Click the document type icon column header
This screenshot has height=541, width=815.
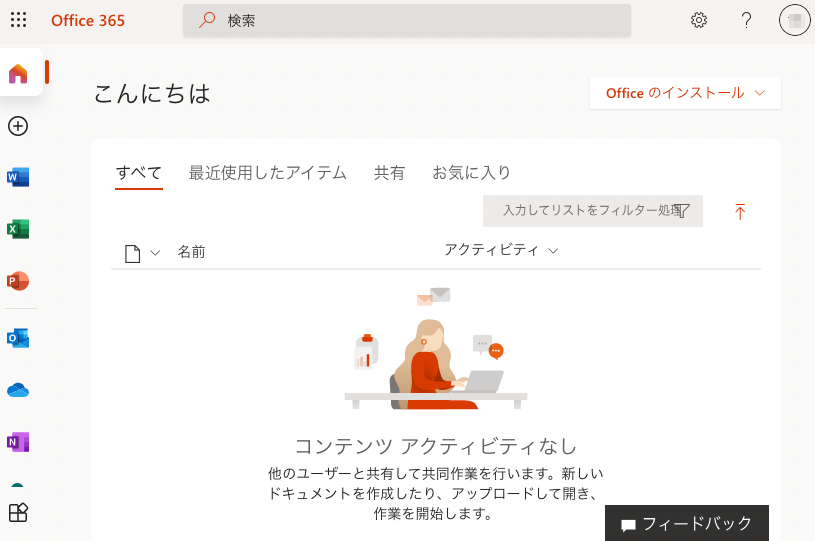click(133, 254)
